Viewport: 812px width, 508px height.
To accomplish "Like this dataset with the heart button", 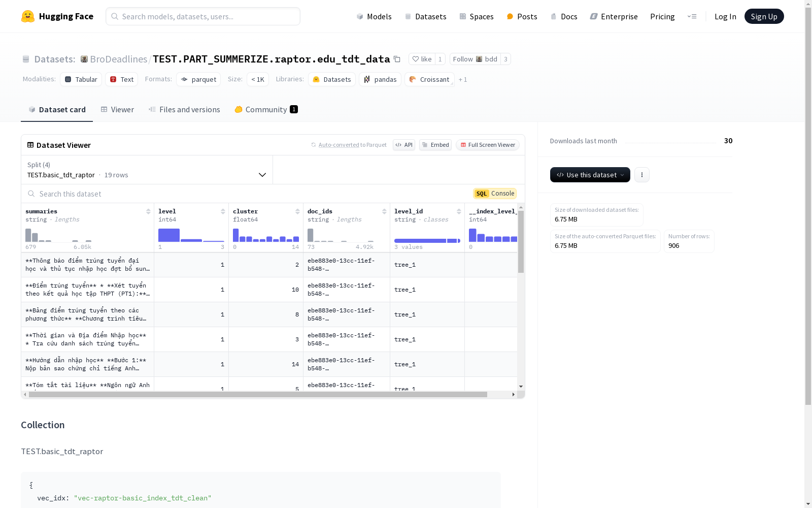I will 422,59.
